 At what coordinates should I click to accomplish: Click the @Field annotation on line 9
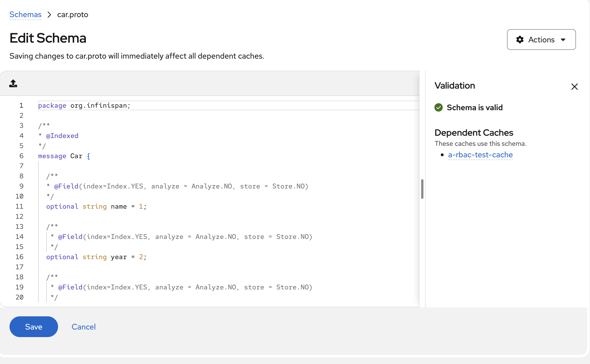coord(66,186)
